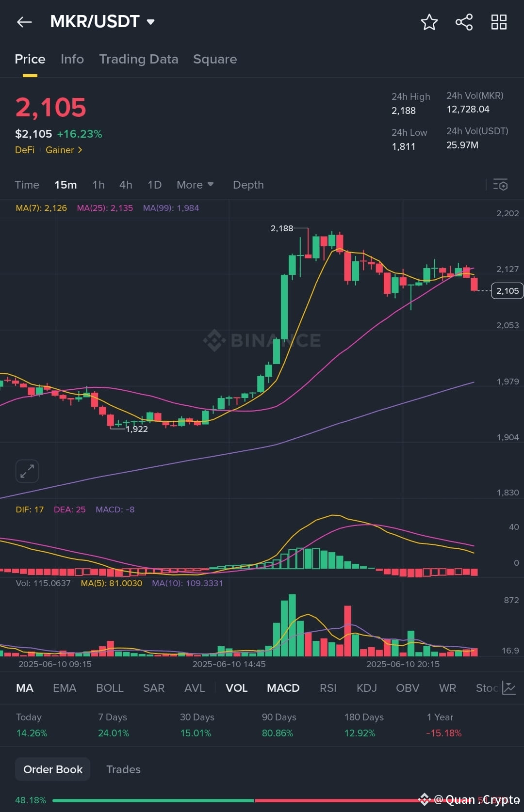The width and height of the screenshot is (524, 812).
Task: Select the Order Book button
Action: point(53,769)
